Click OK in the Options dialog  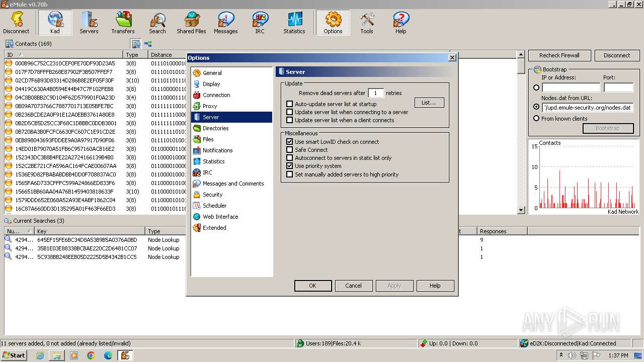click(312, 286)
